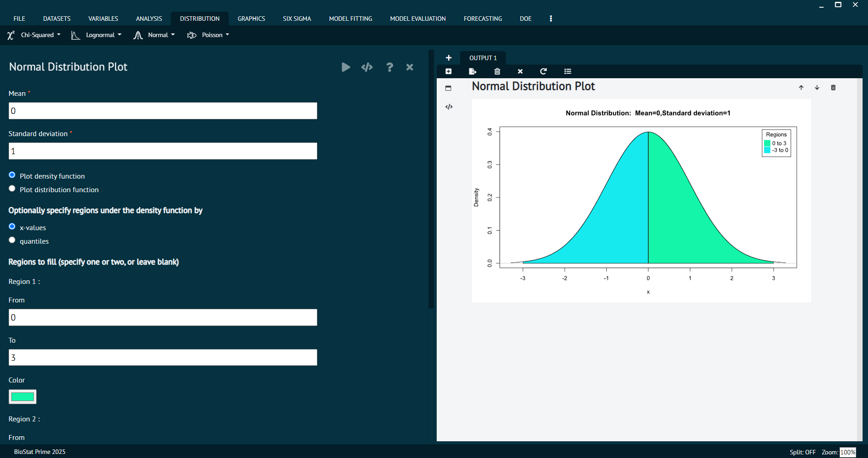The height and width of the screenshot is (458, 868).
Task: Open the DOE tab
Action: point(526,19)
